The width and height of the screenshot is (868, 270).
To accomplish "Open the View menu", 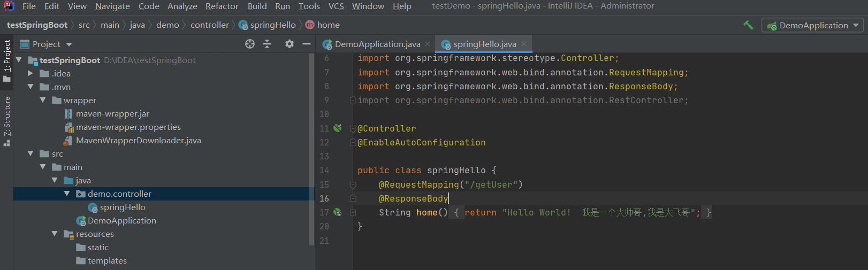I will [77, 6].
